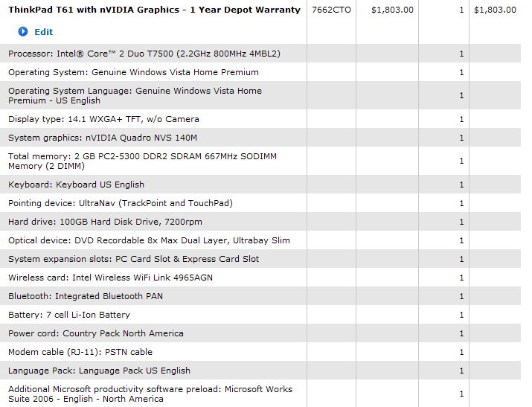Image resolution: width=532 pixels, height=407 pixels.
Task: Click the quantity 1 in the Hard drive row
Action: click(461, 222)
